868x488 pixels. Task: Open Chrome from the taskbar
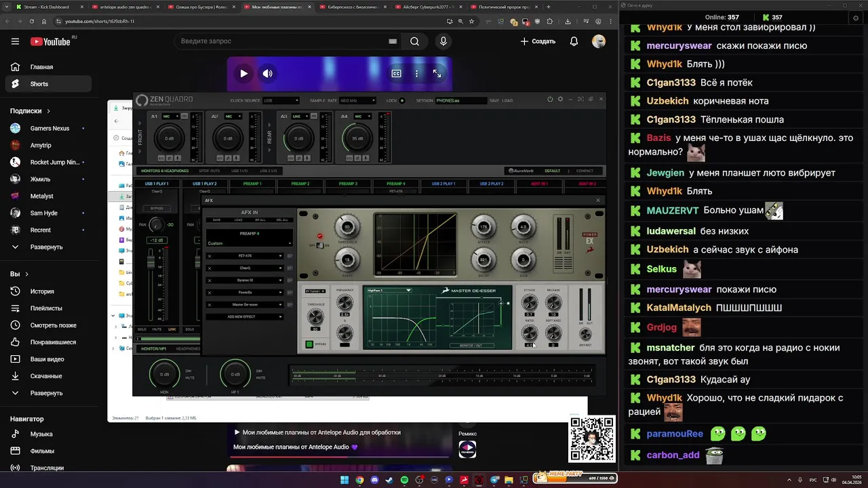tap(359, 480)
